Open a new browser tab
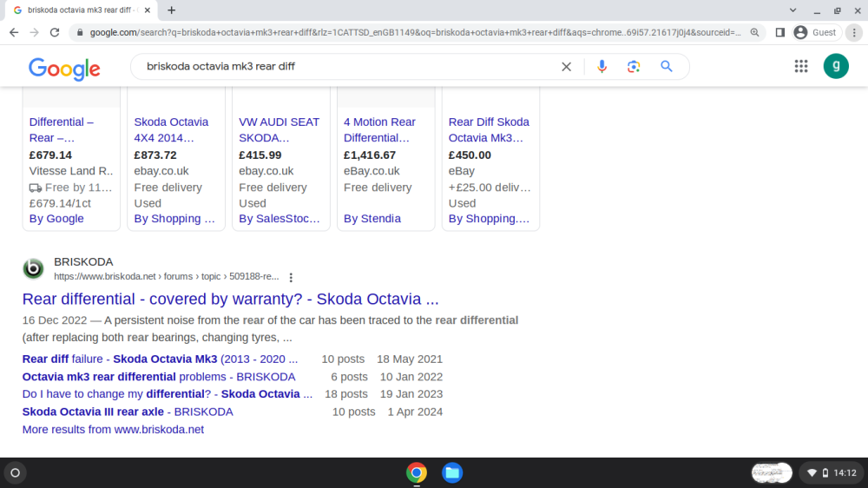Viewport: 868px width, 488px height. click(x=172, y=10)
